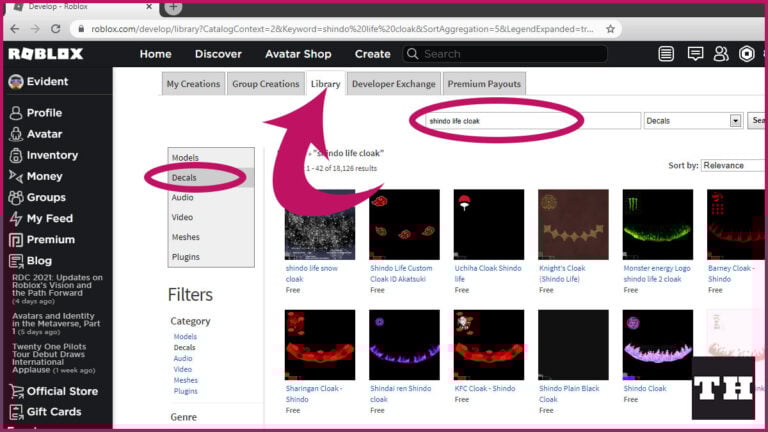Screen dimensions: 768x432
Task: Open the Sort by Relevance dropdown
Action: (732, 165)
